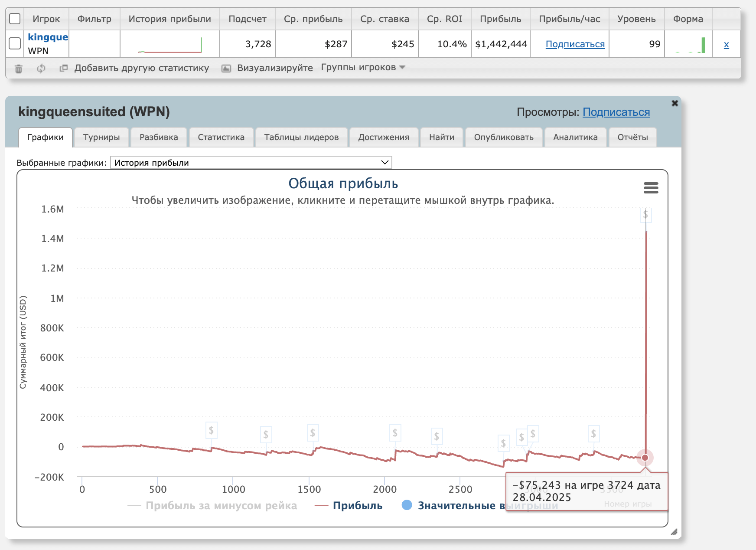Click the Визуализируйте image icon
This screenshot has height=550, width=756.
coord(226,69)
